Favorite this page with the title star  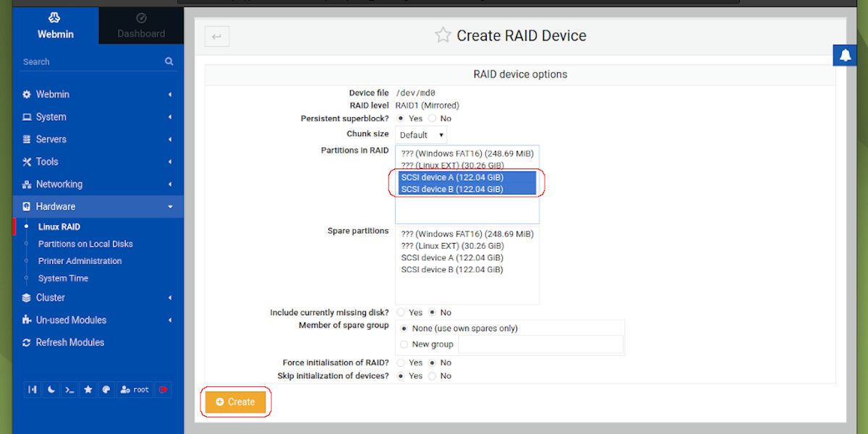443,34
